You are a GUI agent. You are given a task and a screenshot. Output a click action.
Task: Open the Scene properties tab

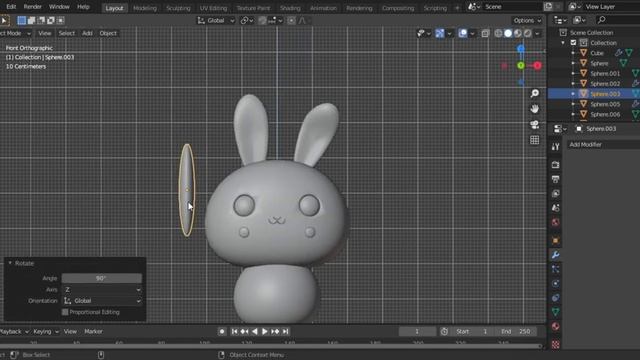point(556,208)
